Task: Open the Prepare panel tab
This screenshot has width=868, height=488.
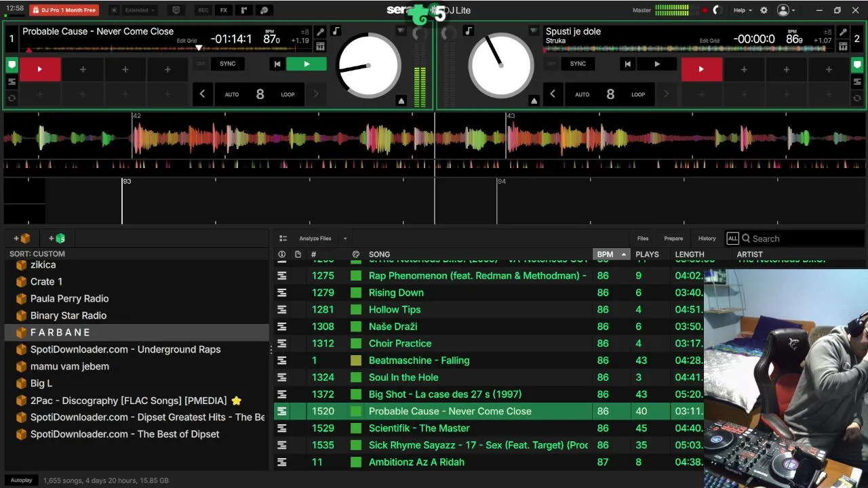Action: click(x=673, y=239)
